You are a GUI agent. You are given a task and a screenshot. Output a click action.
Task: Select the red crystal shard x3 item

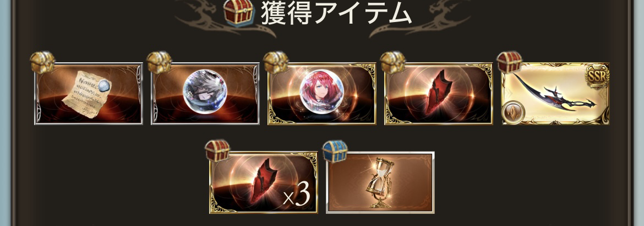coord(263,182)
